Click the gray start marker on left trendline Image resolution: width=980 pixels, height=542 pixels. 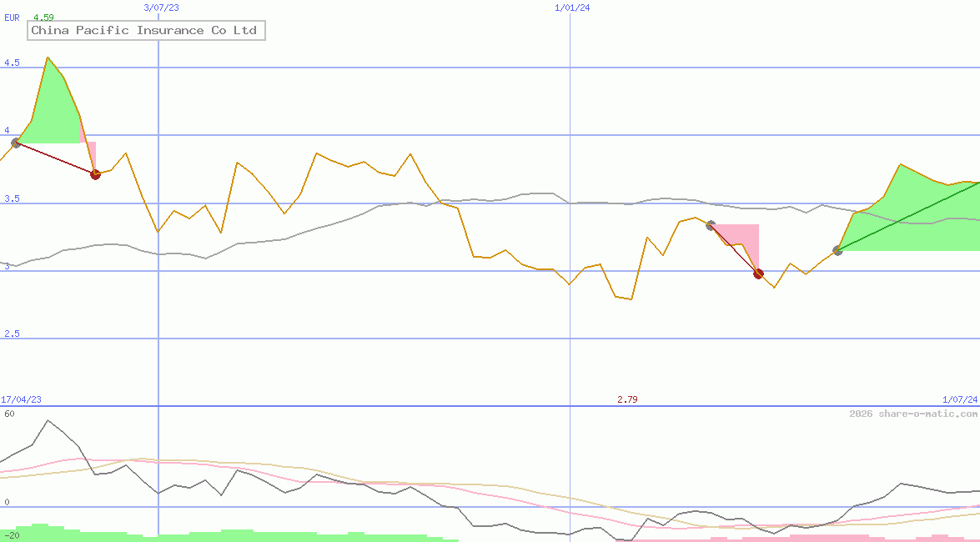tap(16, 143)
